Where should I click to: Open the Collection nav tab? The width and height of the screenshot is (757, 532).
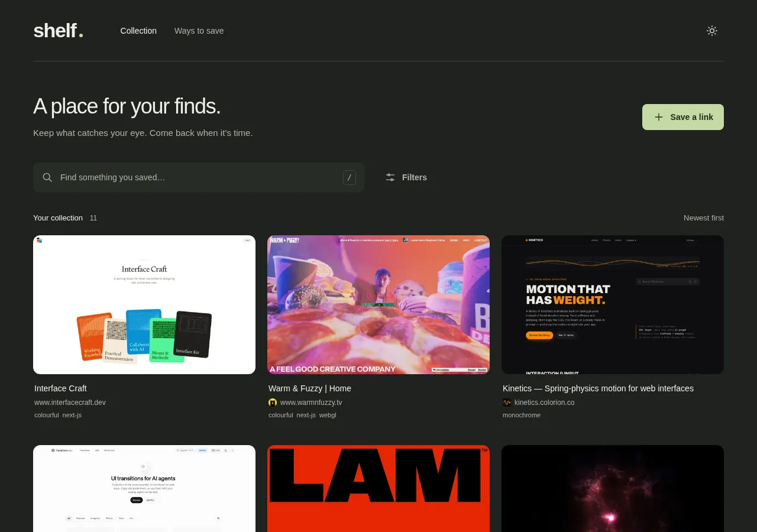point(138,31)
